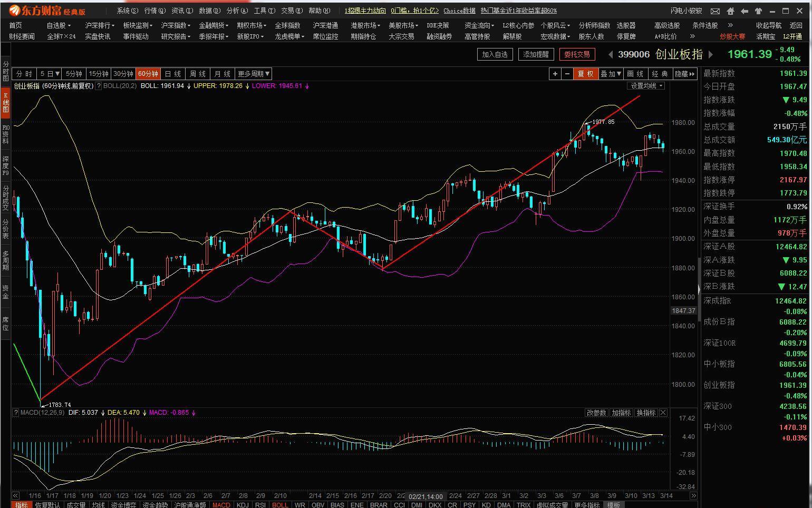Click the MACD help question mark icon

click(16, 413)
